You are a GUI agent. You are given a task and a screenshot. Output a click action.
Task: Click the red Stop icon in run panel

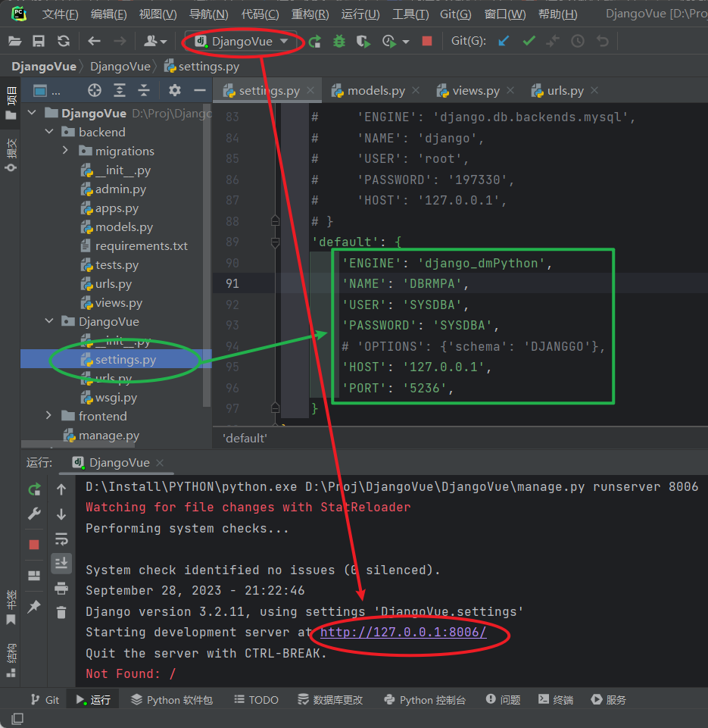34,544
